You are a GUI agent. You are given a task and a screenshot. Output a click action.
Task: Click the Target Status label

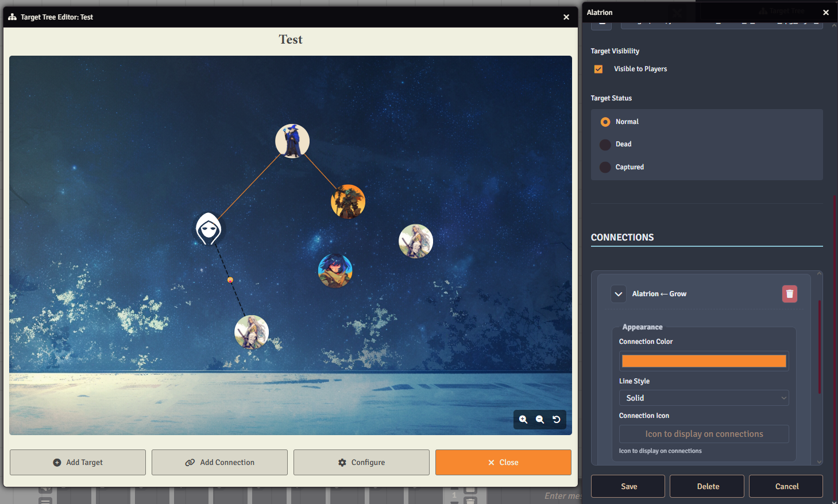pyautogui.click(x=611, y=98)
